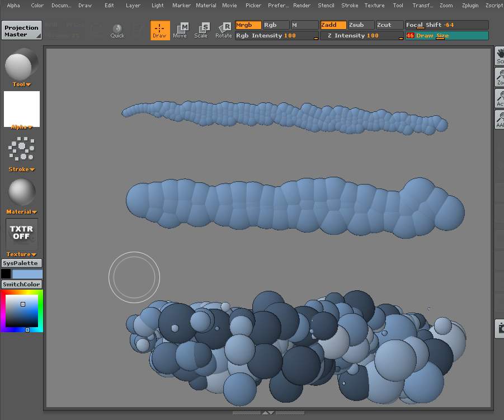Open the TXTR OFF texture thumbnail
504x420 pixels.
(x=22, y=233)
